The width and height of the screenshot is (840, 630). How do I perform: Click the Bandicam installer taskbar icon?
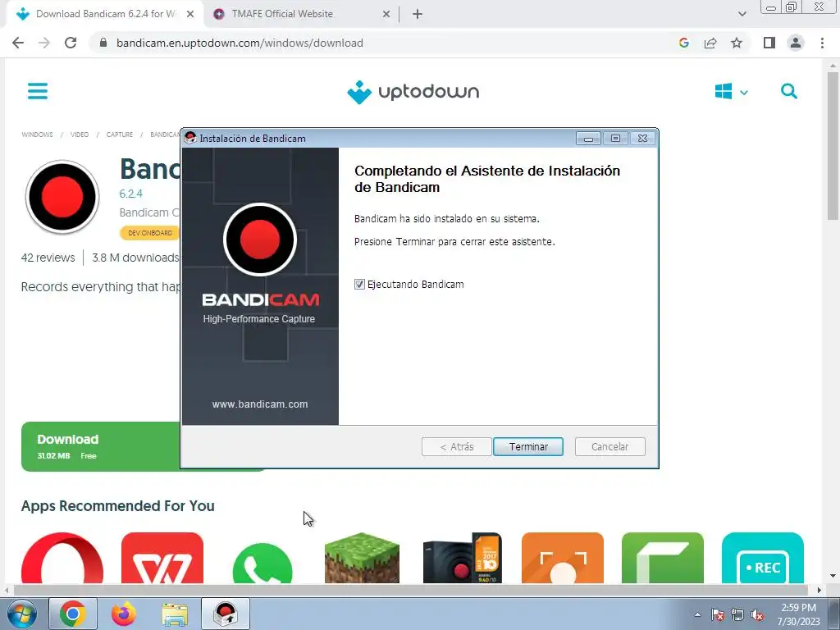(226, 614)
